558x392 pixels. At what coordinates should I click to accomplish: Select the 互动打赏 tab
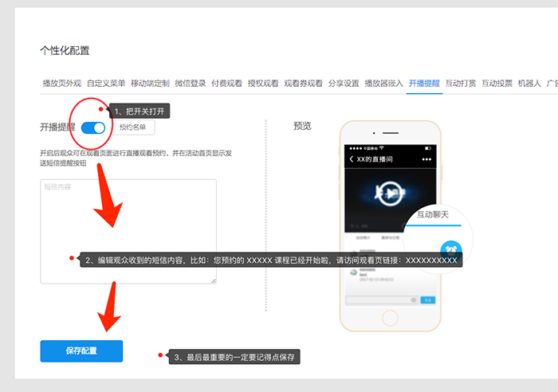pyautogui.click(x=461, y=83)
